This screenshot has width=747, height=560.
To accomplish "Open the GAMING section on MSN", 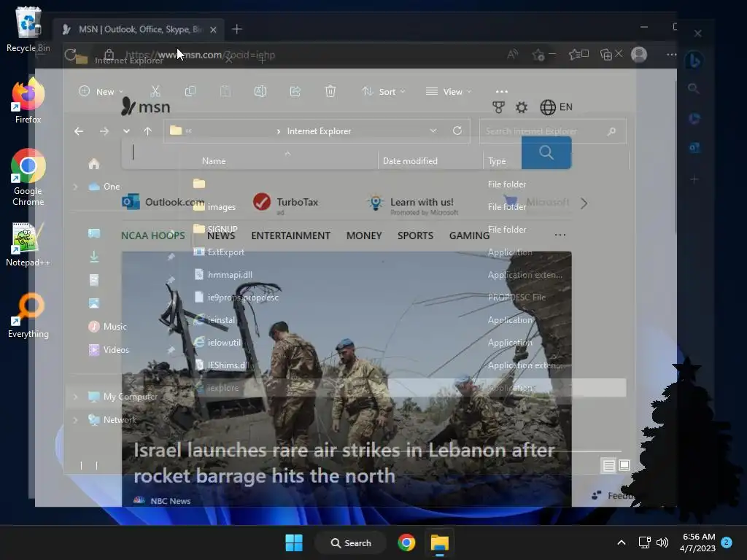I will point(469,236).
